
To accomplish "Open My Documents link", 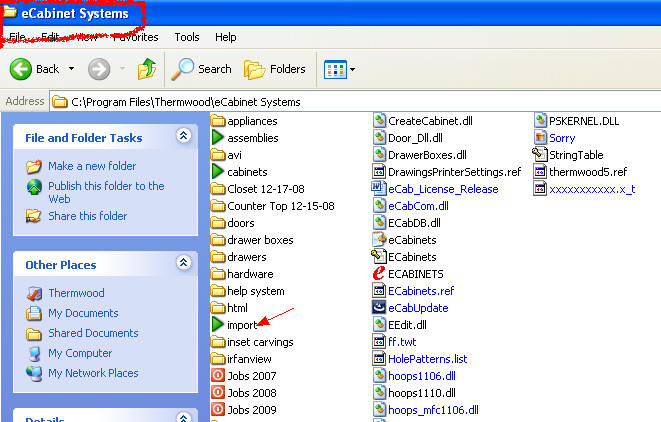I will 83,313.
